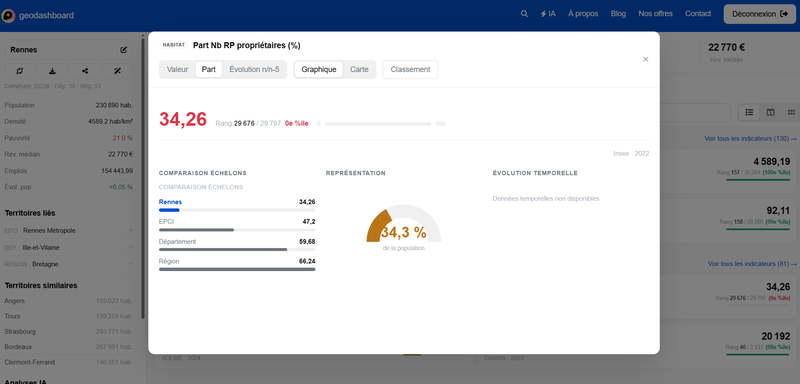Screen dimensions: 800x384
Task: Select similar territory Angers
Action: (68, 301)
